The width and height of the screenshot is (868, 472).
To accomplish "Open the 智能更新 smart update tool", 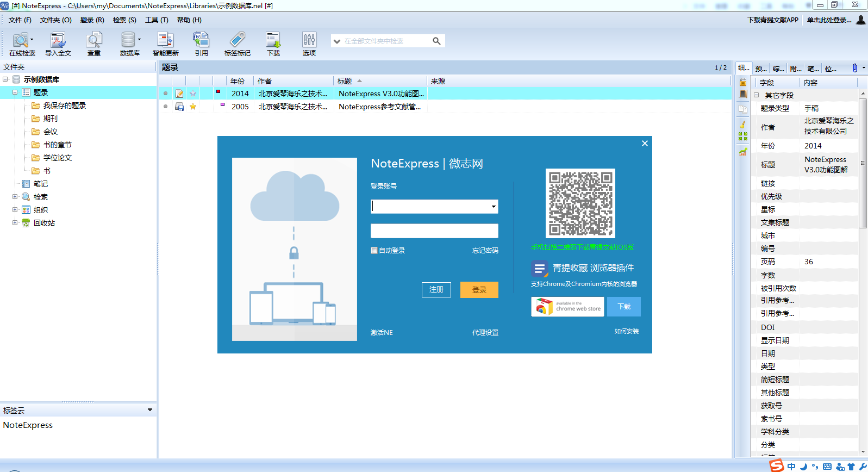I will click(165, 44).
